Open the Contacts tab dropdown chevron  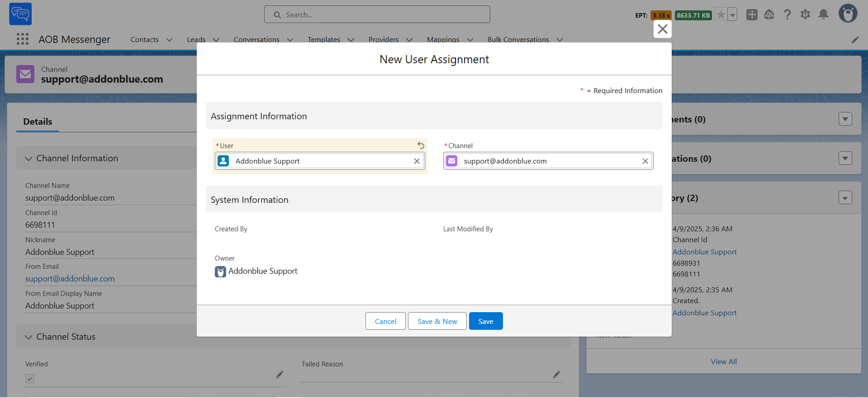click(170, 40)
